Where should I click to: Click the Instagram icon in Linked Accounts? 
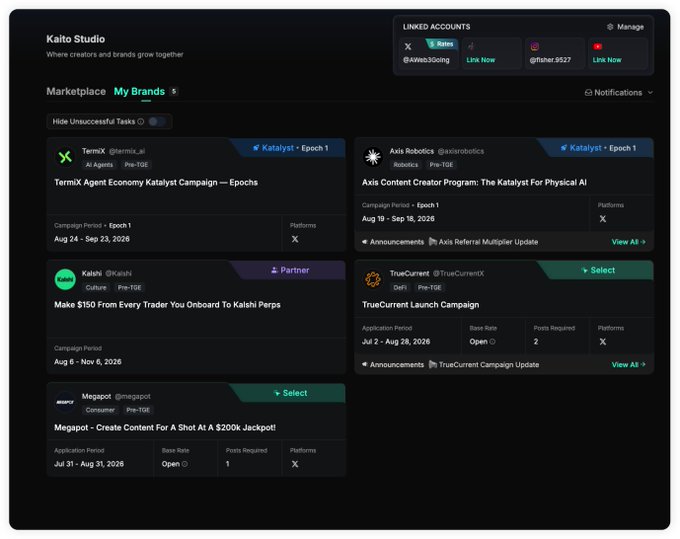[x=535, y=46]
